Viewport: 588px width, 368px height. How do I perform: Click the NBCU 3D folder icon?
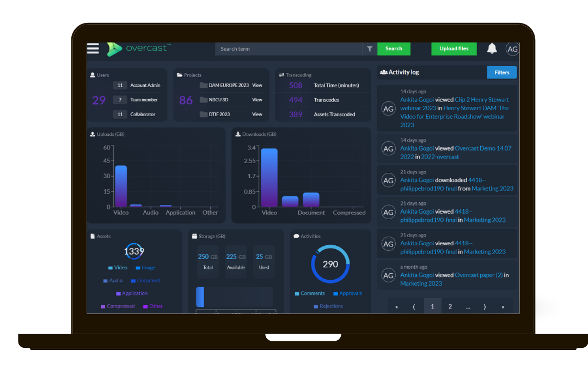(x=204, y=100)
